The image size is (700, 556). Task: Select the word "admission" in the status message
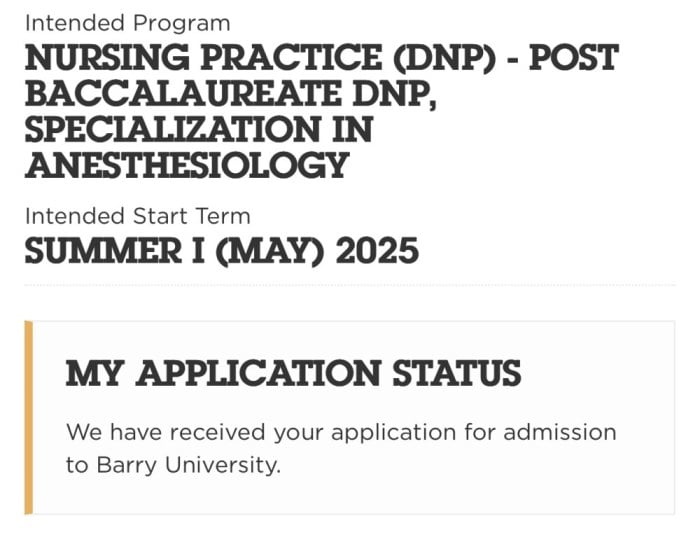coord(560,432)
